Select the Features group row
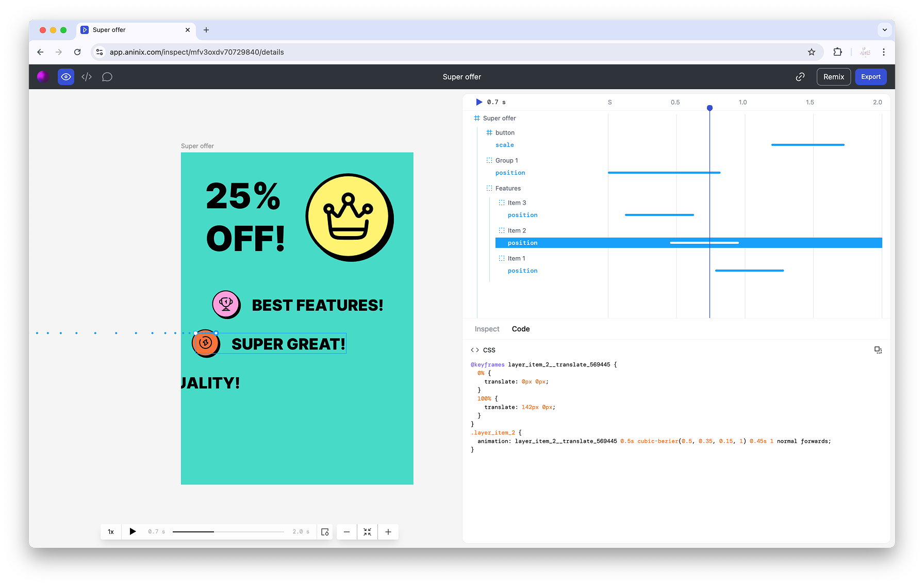Image resolution: width=924 pixels, height=586 pixels. tap(508, 188)
